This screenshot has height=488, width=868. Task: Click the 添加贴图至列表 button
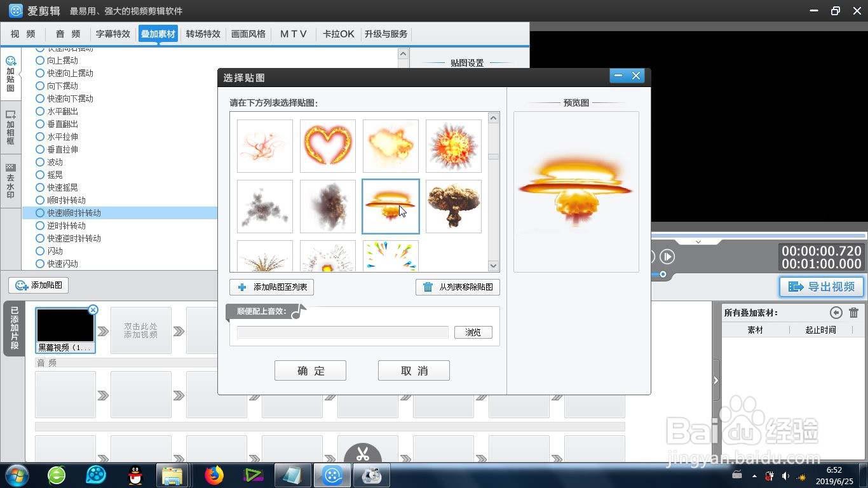[x=272, y=287]
